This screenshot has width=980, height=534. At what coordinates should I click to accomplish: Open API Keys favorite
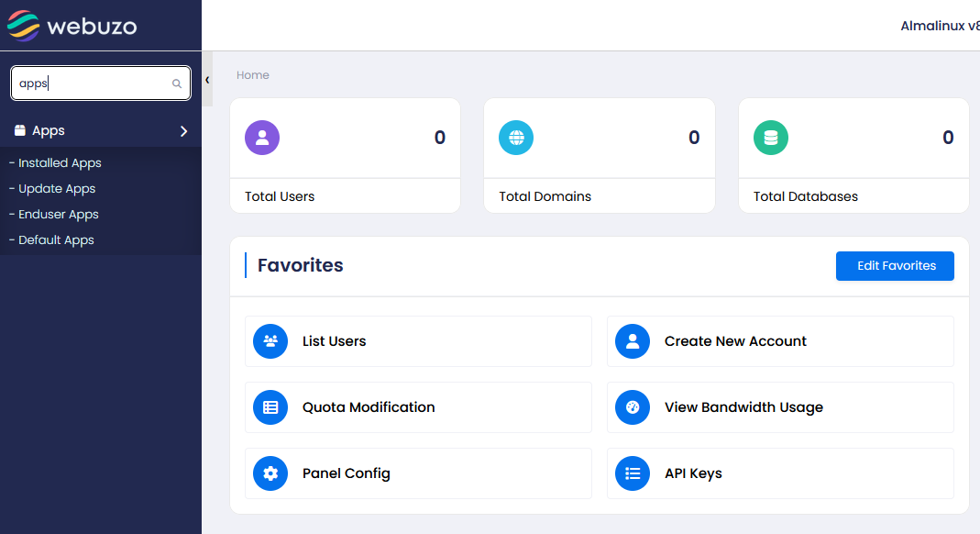point(780,473)
